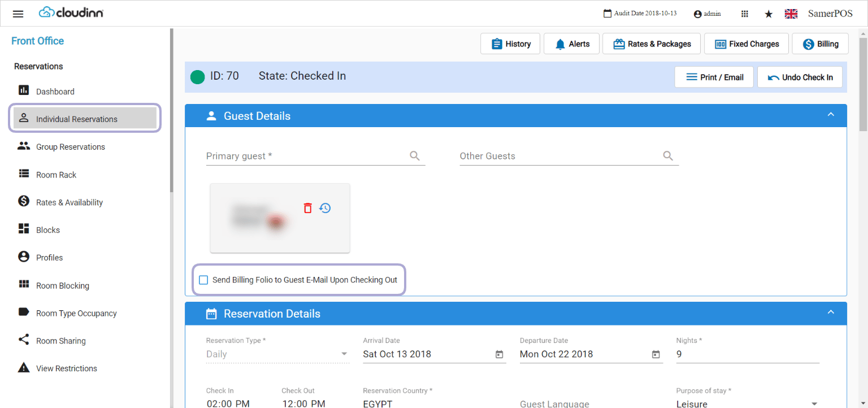Open the Reservation Type dropdown

pos(277,354)
